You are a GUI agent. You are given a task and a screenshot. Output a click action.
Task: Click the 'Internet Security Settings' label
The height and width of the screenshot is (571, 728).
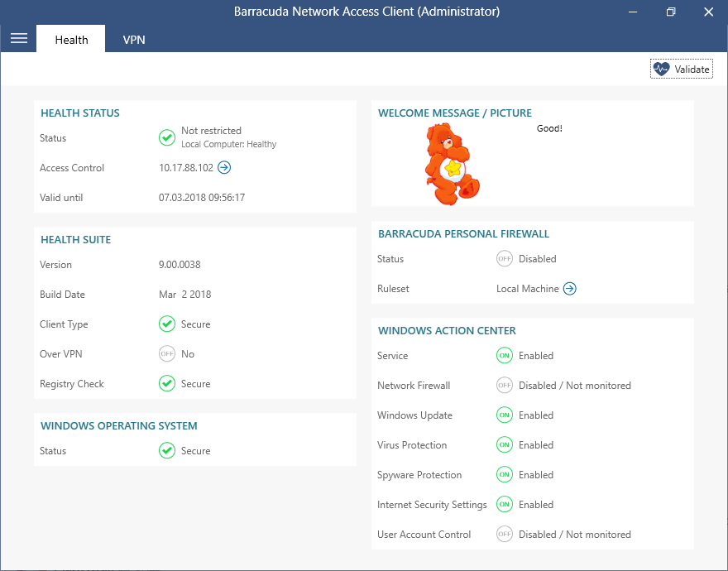point(432,505)
